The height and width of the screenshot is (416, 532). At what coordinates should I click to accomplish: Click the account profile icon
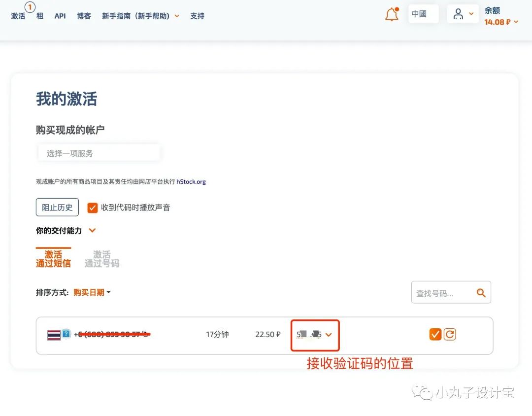pyautogui.click(x=458, y=14)
